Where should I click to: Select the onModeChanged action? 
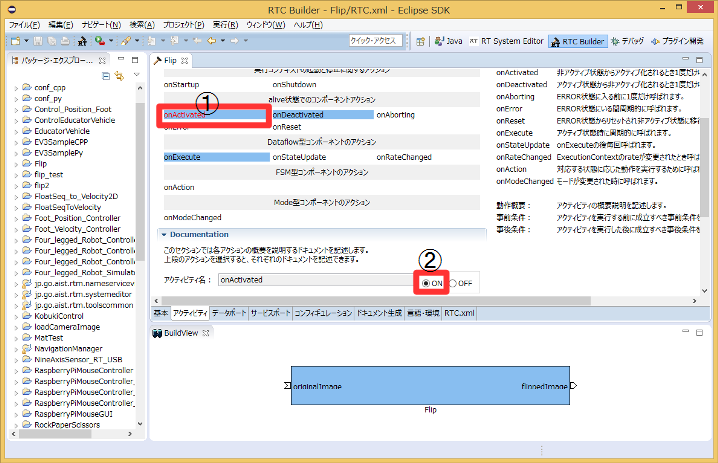pyautogui.click(x=192, y=218)
